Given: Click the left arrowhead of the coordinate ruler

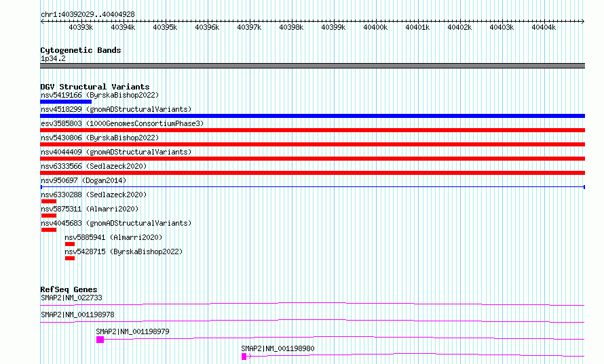Looking at the screenshot, I should coord(42,22).
